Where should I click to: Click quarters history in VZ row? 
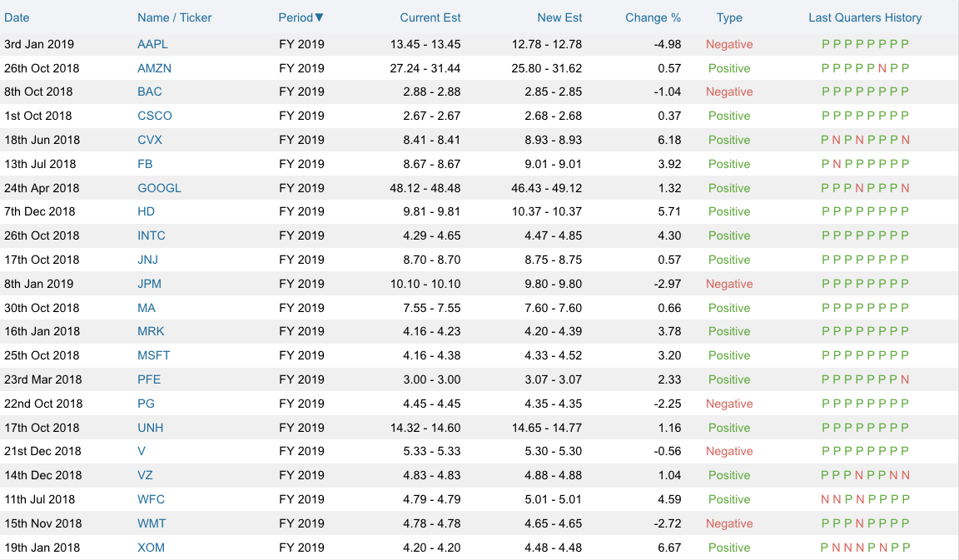865,475
